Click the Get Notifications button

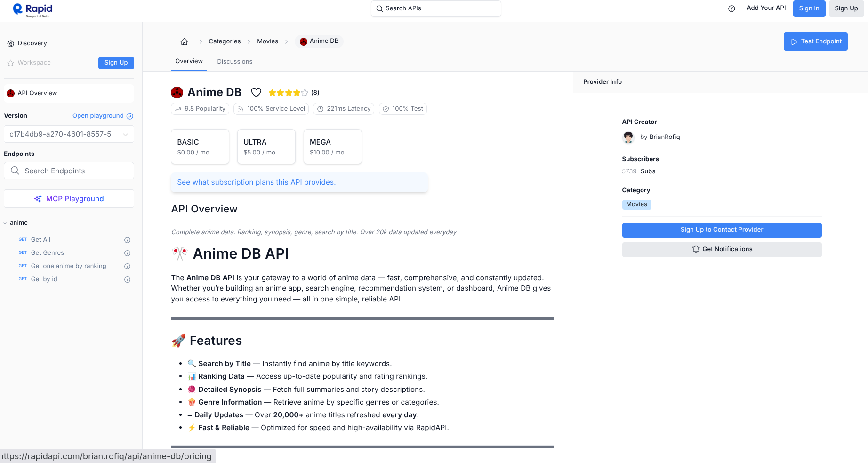tap(722, 249)
